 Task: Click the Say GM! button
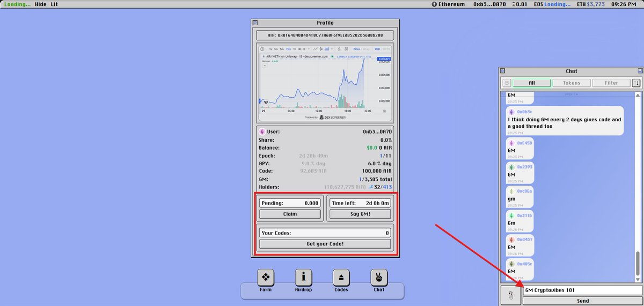(360, 214)
